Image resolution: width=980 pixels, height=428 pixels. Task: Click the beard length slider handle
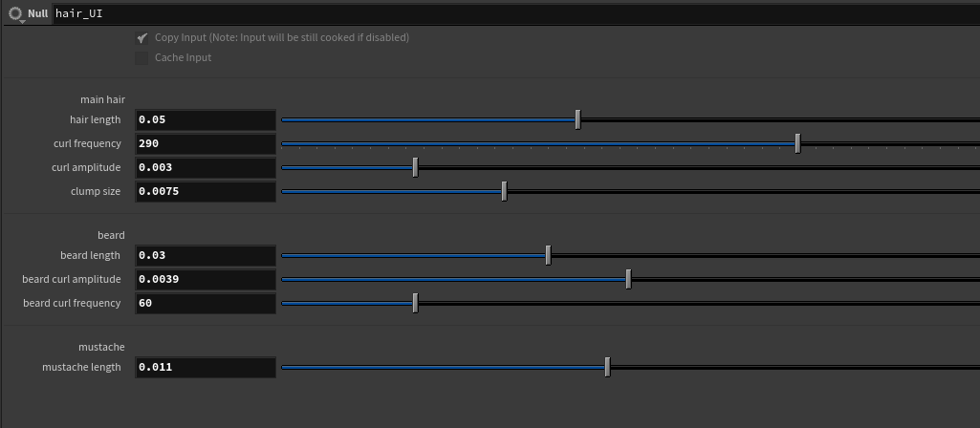(548, 255)
